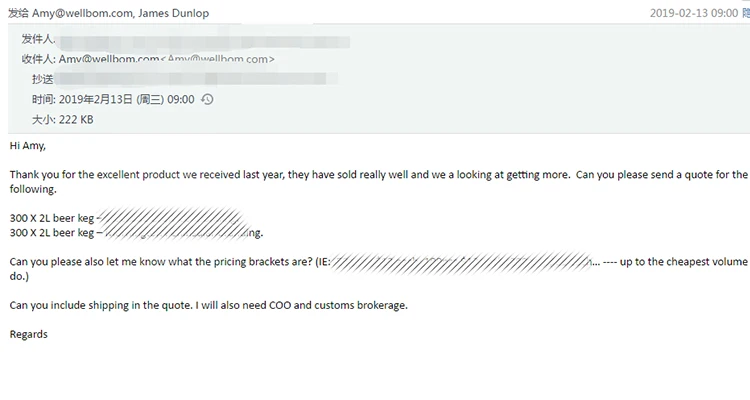The width and height of the screenshot is (750, 400).
Task: Click the 大小: 222 KB size text
Action: pyautogui.click(x=63, y=120)
